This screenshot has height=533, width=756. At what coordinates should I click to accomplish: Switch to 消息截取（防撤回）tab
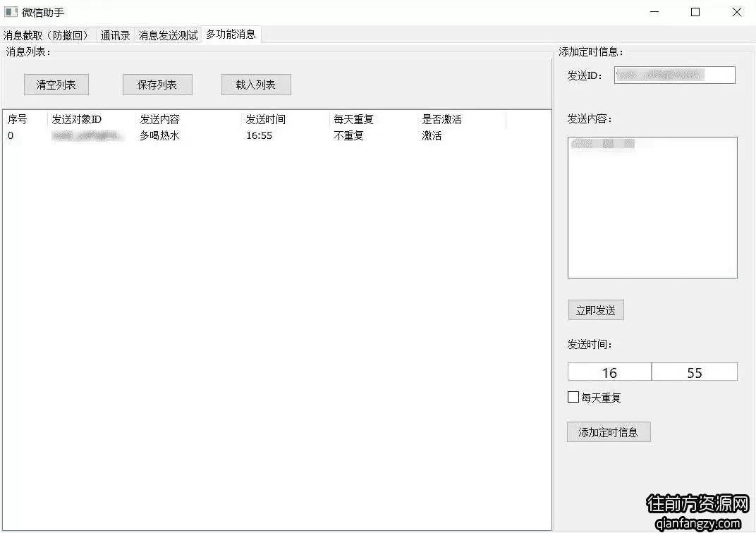click(48, 35)
